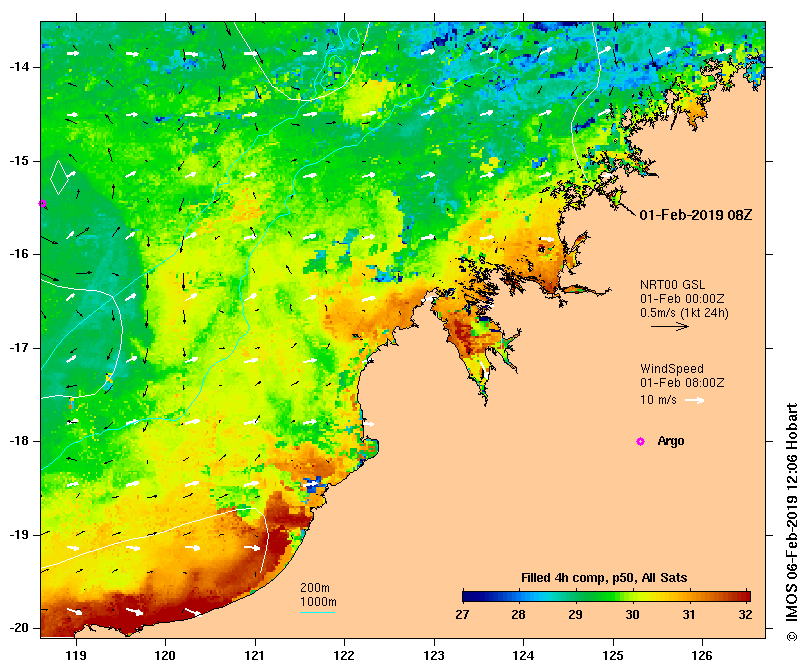This screenshot has height=672, width=809.
Task: Click the colorbar value '32'
Action: tap(745, 615)
